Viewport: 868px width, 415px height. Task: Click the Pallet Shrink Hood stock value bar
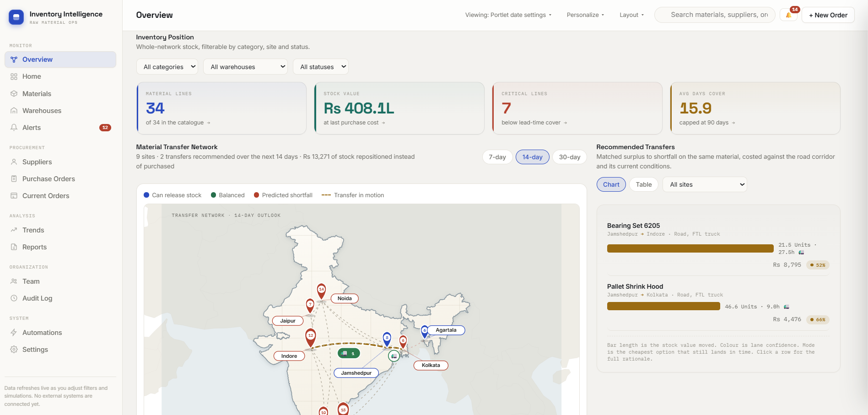(x=663, y=306)
